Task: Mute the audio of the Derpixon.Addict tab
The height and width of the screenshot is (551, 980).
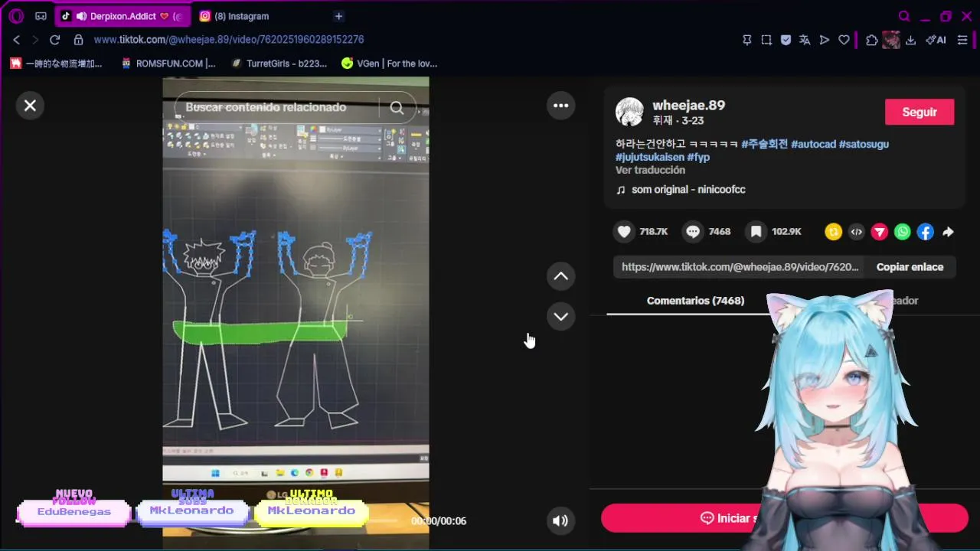Action: [80, 16]
